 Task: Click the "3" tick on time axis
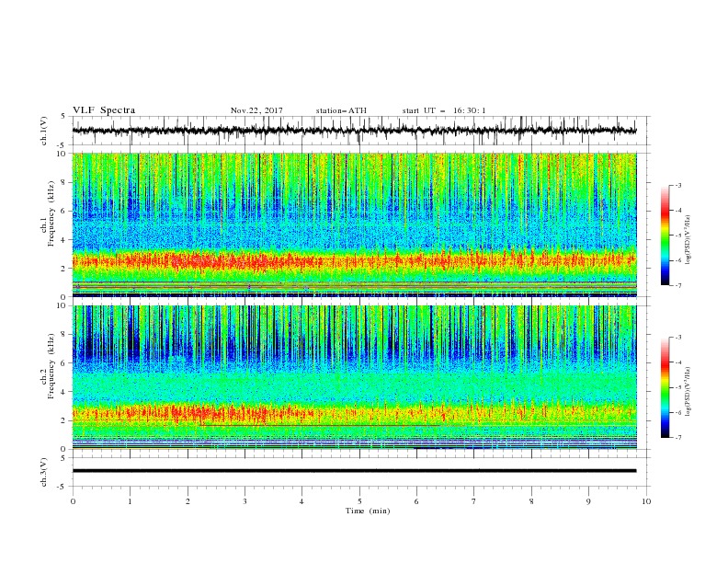[x=245, y=501]
